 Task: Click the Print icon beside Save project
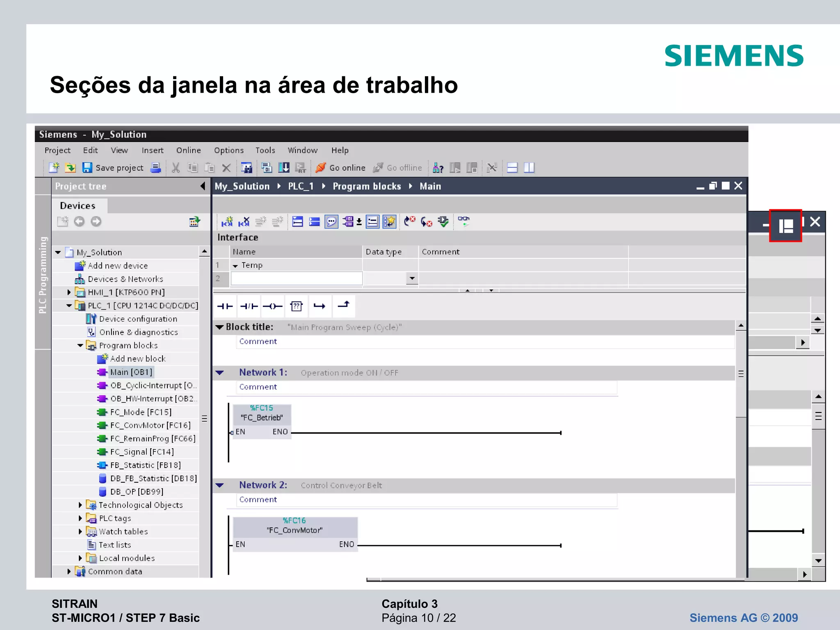point(155,167)
